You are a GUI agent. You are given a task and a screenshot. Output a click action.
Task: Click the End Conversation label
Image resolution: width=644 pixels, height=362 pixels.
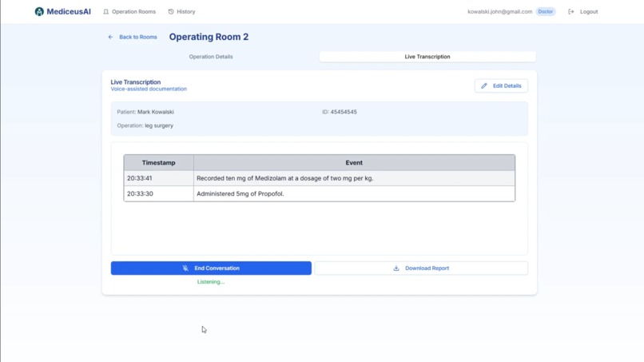click(217, 269)
